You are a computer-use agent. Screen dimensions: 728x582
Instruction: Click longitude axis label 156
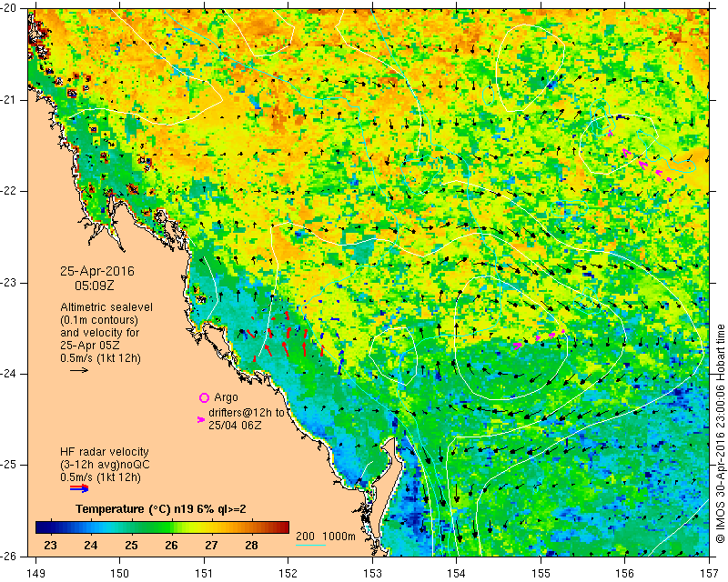(625, 574)
